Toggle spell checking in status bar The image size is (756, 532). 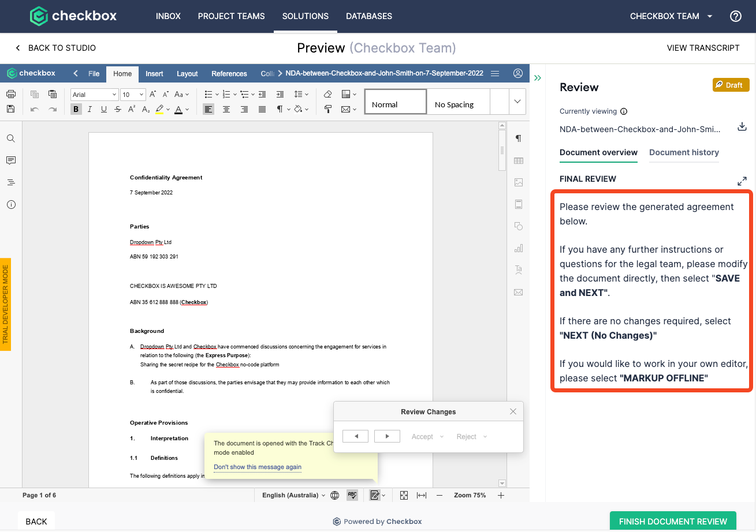click(x=352, y=495)
